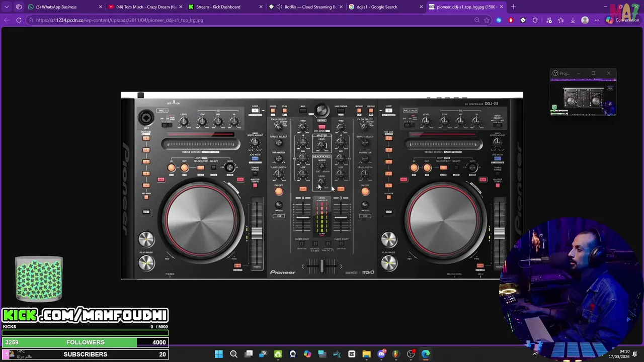Switch to the Tom Misch Crazy Dream tab
This screenshot has height=362, width=644.
[x=146, y=7]
